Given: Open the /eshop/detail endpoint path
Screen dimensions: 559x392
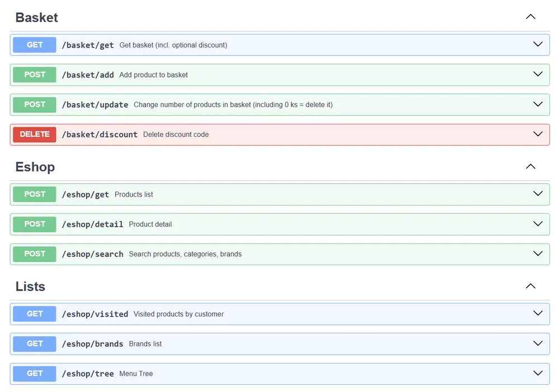Looking at the screenshot, I should [x=92, y=224].
